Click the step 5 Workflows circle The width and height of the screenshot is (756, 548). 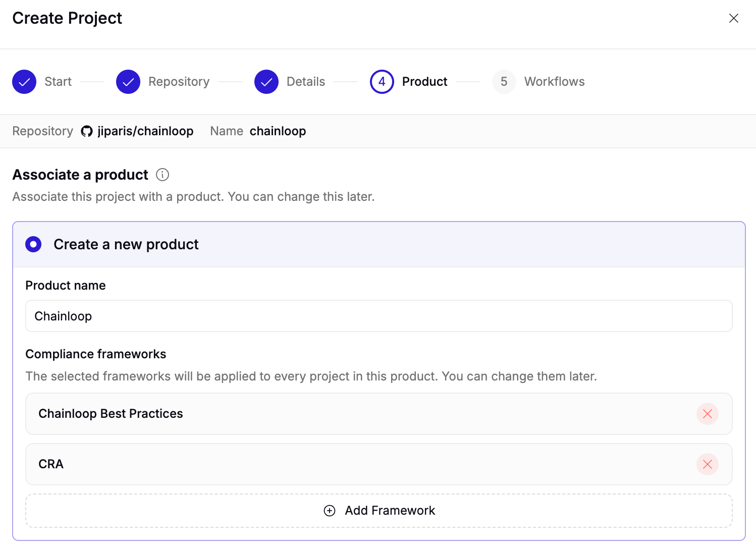click(x=504, y=82)
